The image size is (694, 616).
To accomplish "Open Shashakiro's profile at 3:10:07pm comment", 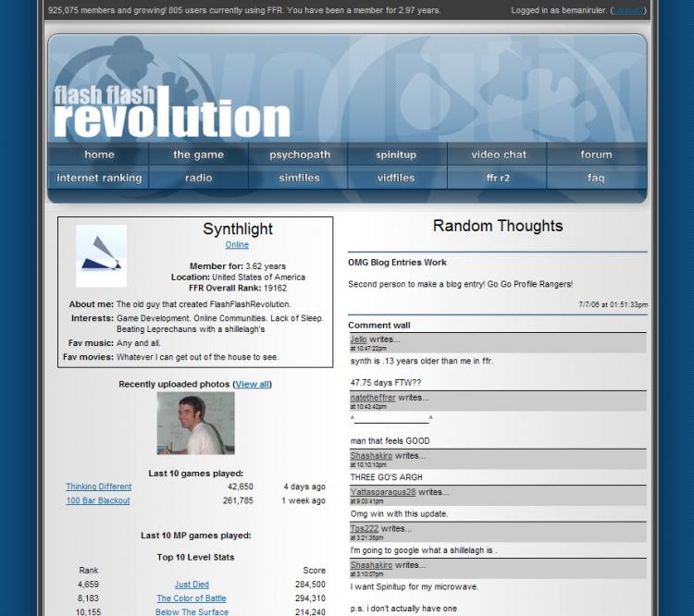I will (x=371, y=565).
